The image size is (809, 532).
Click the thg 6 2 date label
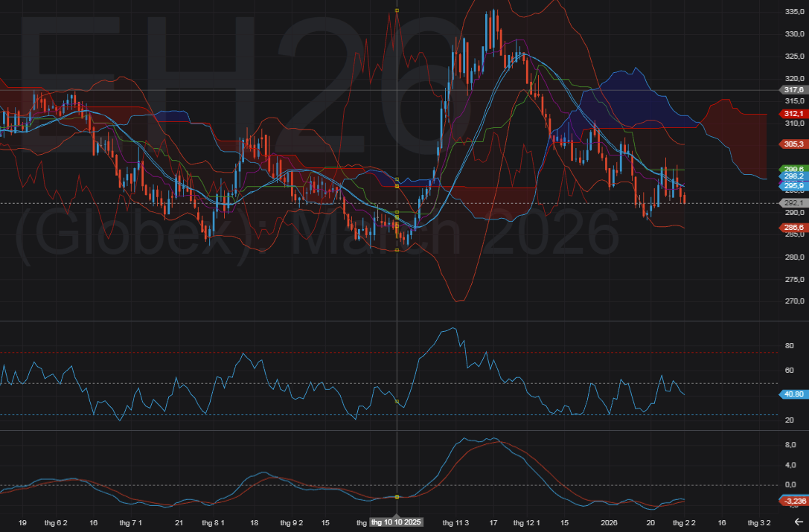pos(56,522)
